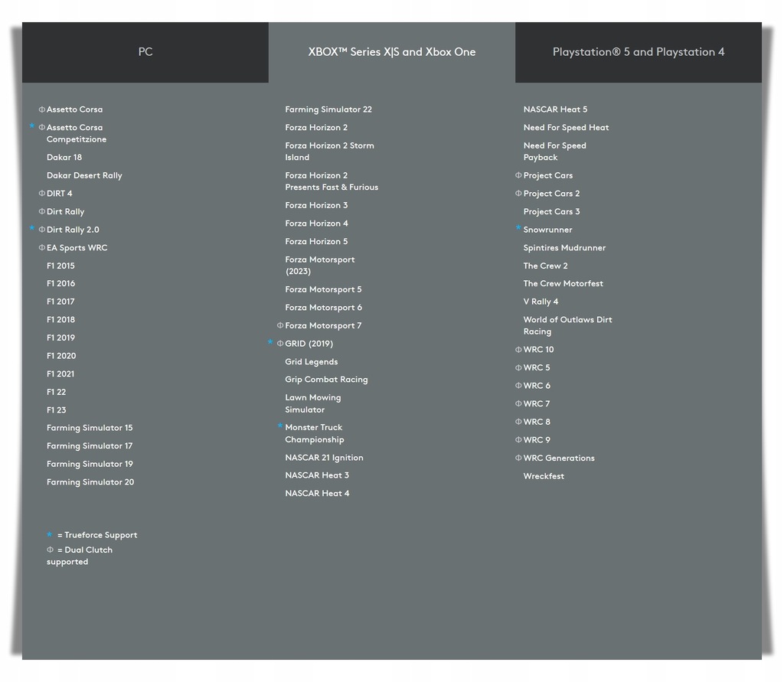Click Spintires Mudrunner

coord(564,247)
